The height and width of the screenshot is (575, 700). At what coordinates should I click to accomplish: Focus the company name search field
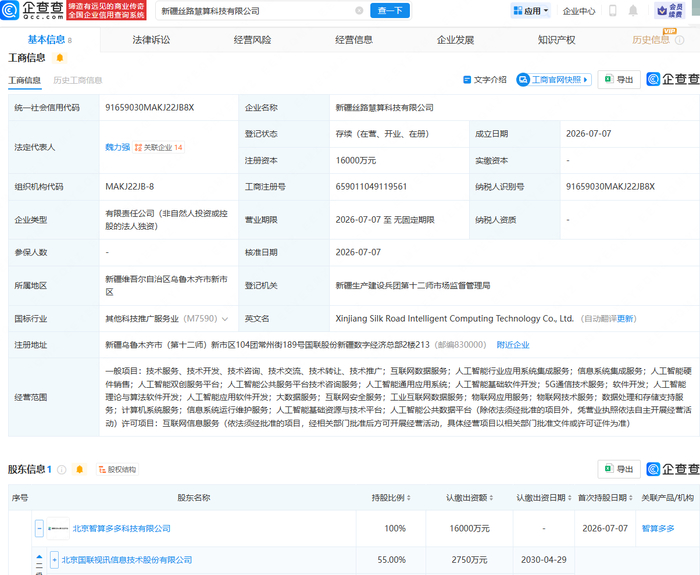257,11
